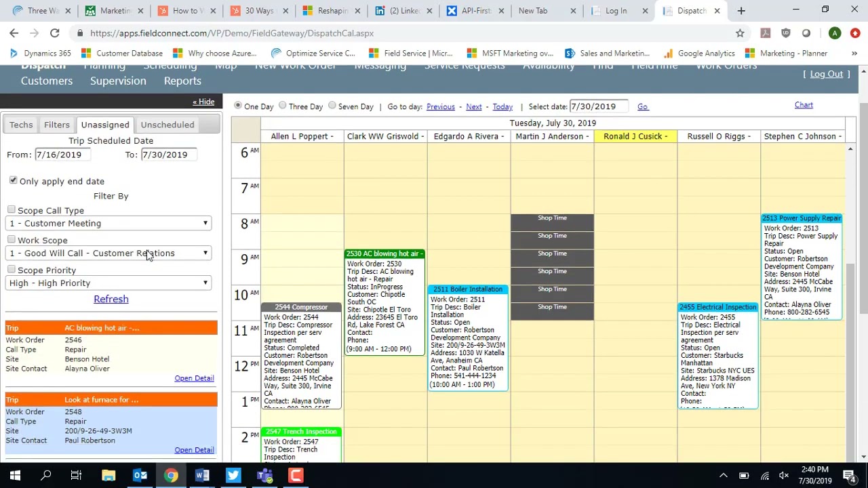
Task: Select the Seven Day view radio button
Action: click(x=332, y=106)
